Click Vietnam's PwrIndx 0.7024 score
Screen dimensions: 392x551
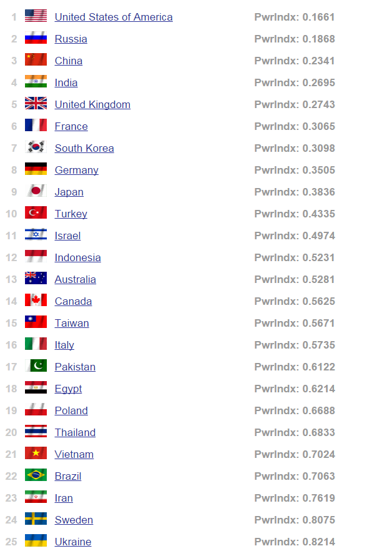click(x=295, y=454)
